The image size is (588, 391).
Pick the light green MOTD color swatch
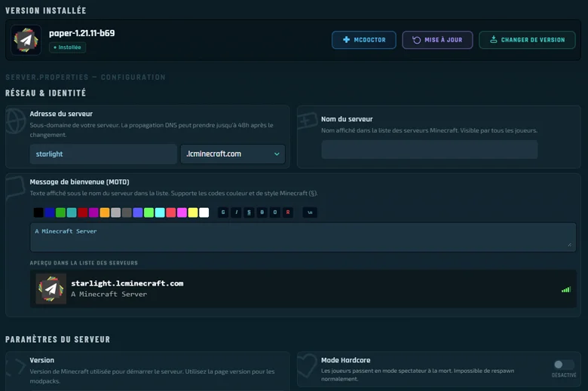[149, 212]
